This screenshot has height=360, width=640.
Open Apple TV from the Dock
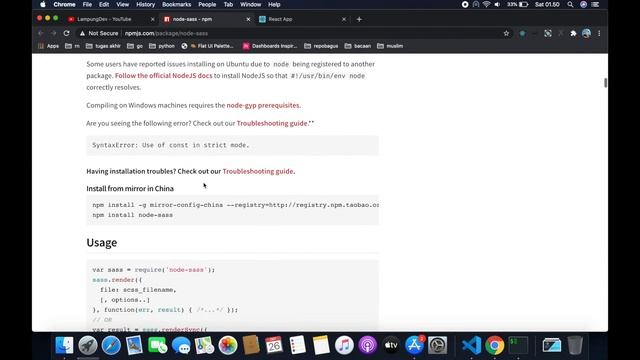click(x=391, y=345)
